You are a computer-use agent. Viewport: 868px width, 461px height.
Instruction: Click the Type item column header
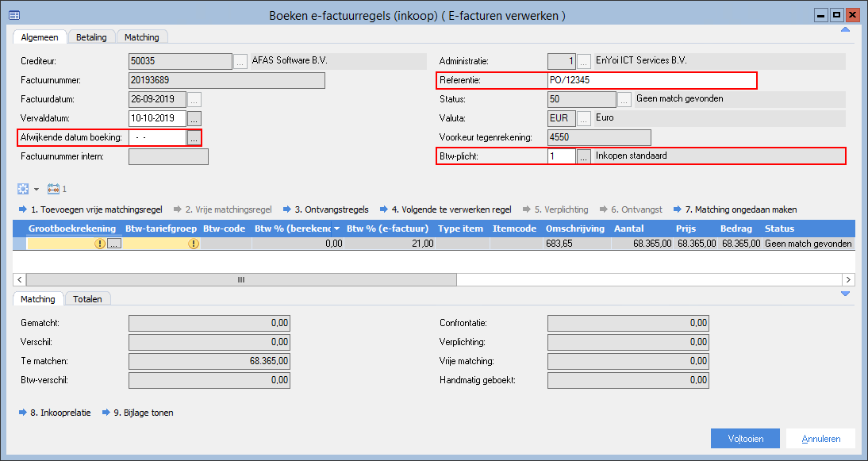[x=460, y=229]
